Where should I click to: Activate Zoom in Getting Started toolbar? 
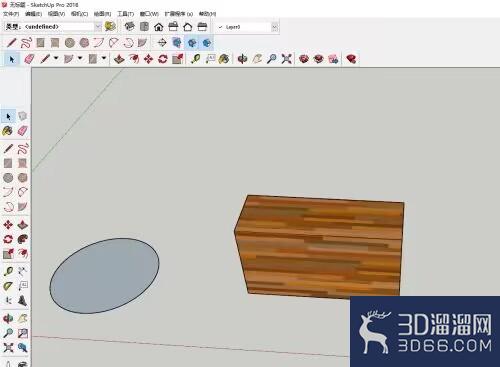tap(272, 59)
